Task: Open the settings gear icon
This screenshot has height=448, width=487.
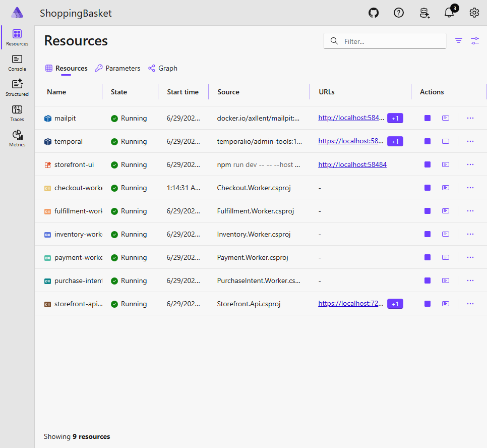Action: coord(474,13)
